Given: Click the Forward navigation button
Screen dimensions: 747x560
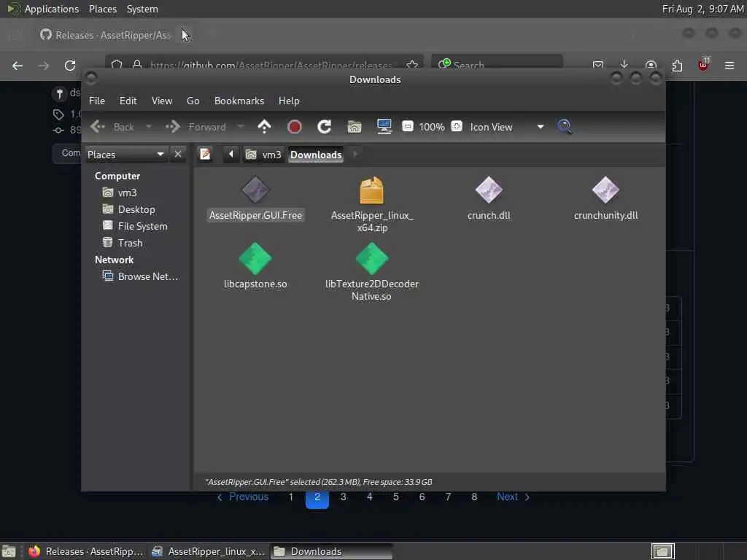Looking at the screenshot, I should click(x=196, y=127).
